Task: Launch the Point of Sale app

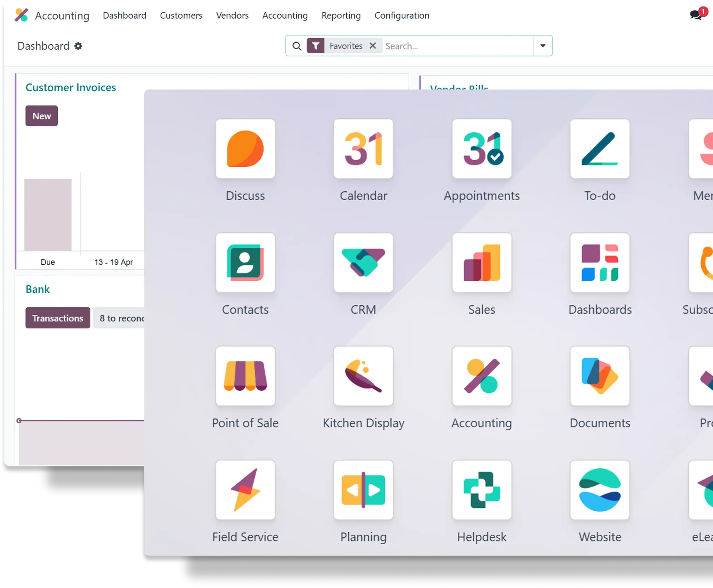Action: 245,376
